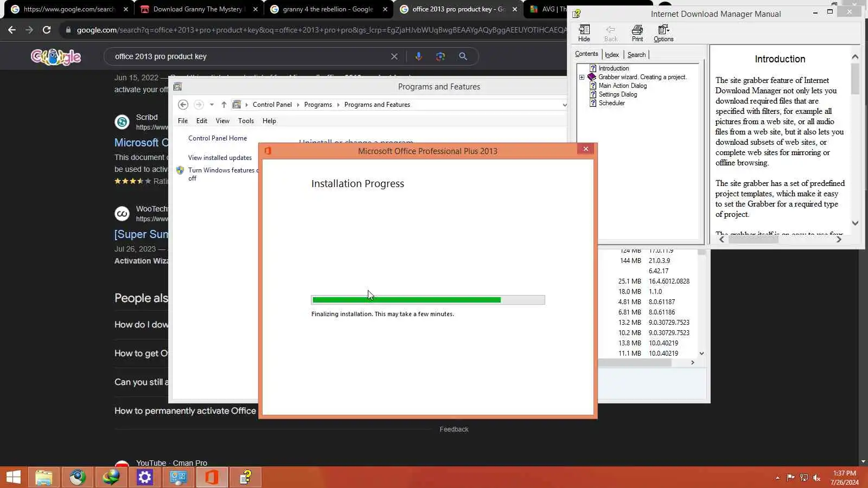Viewport: 868px width, 488px height.
Task: Switch to Contents tab in IDM Manual
Action: click(586, 54)
